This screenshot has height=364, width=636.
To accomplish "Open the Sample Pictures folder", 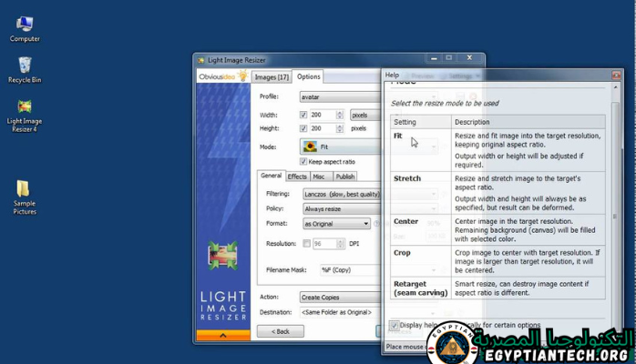I will point(25,197).
